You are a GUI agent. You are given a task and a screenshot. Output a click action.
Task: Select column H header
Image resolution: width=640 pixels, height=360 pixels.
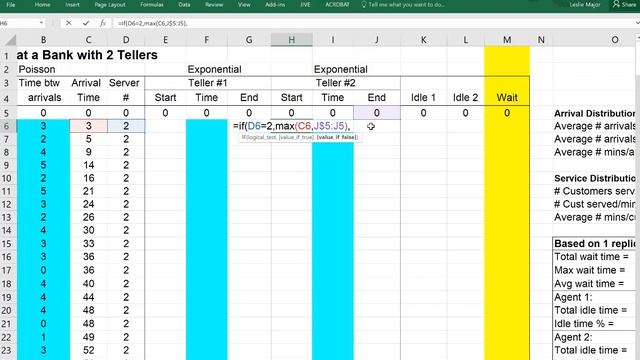point(291,40)
